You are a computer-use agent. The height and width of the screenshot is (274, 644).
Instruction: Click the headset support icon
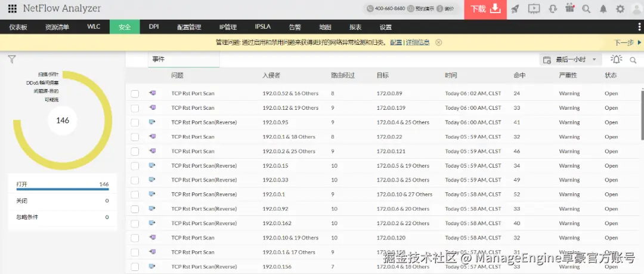[x=552, y=8]
